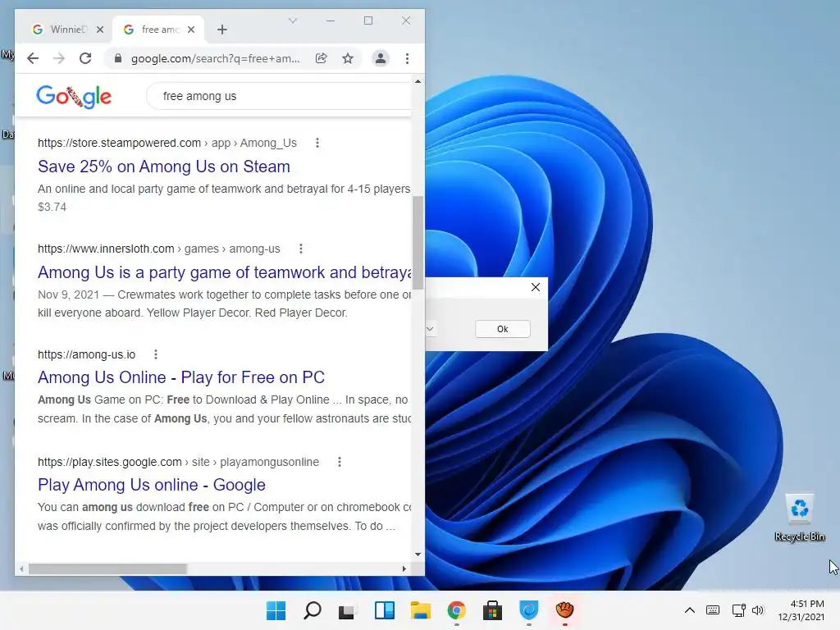The width and height of the screenshot is (840, 630).
Task: Open 'Save 25% on Among Us on Steam'
Action: pos(164,167)
